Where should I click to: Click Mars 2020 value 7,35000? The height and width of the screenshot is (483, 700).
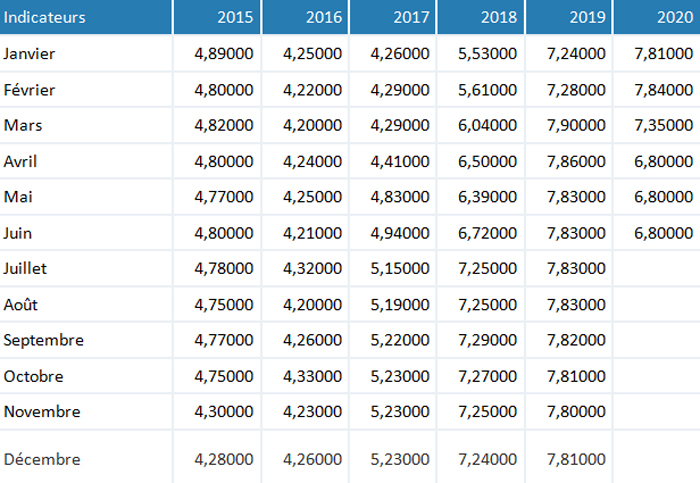tap(664, 125)
